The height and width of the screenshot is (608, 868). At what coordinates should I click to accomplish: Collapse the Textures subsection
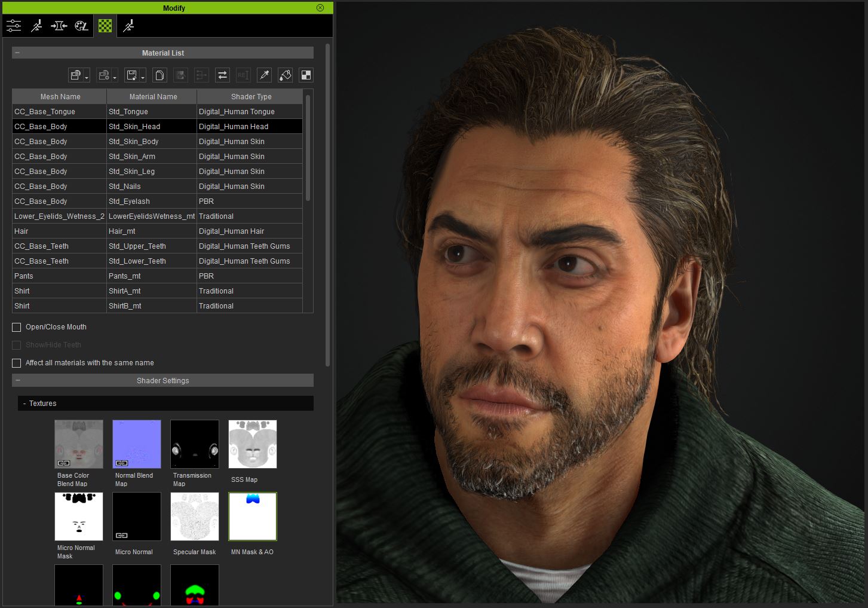24,404
